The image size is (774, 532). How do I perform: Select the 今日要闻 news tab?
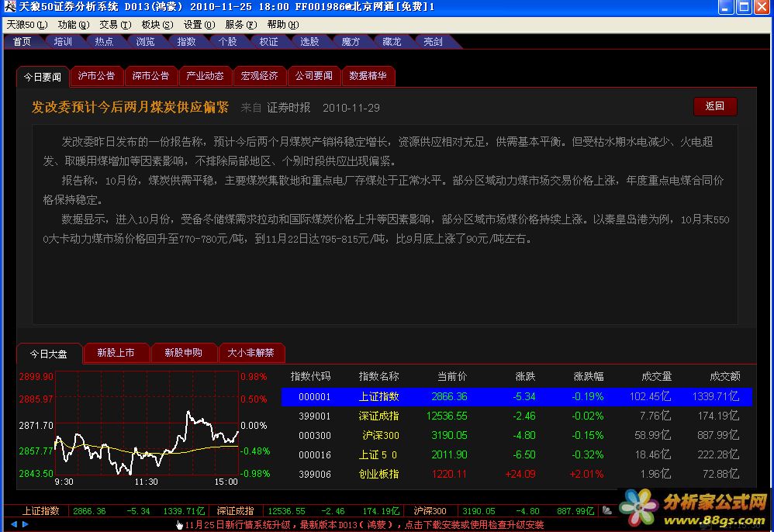43,77
